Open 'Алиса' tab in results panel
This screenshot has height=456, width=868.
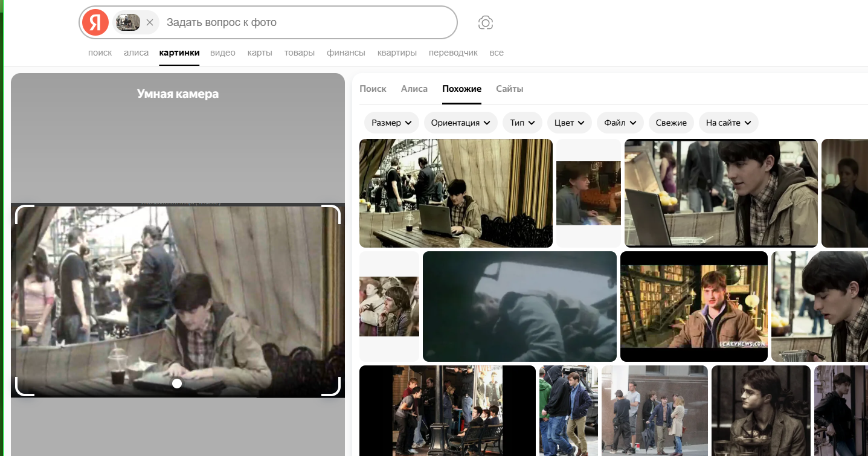[x=414, y=89]
